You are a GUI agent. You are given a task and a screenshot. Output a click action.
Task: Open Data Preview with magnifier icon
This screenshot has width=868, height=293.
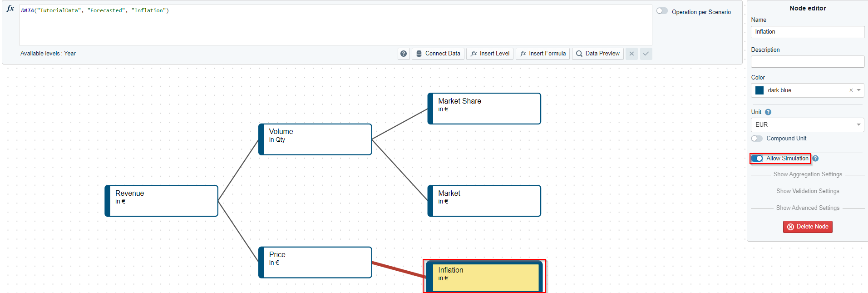[597, 54]
